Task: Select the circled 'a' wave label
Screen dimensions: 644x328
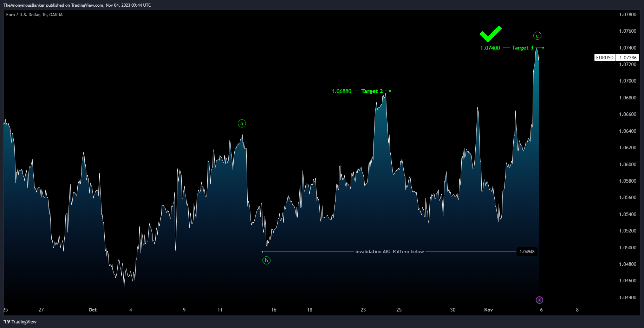Action: coord(242,124)
